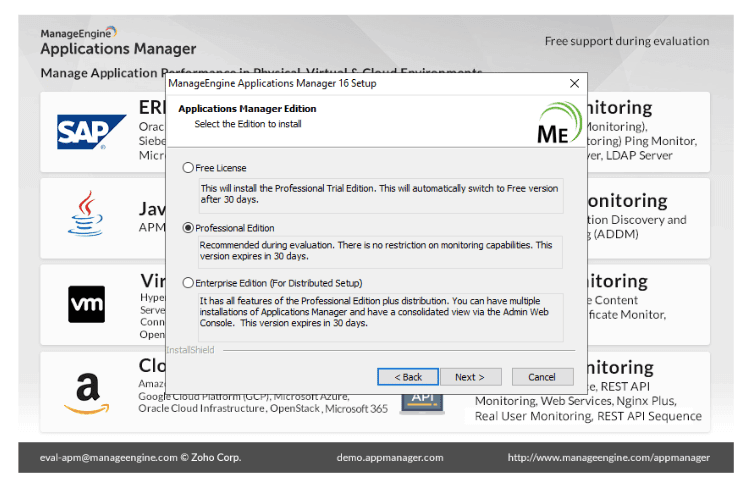Click the Next > button
The image size is (750, 488).
(x=471, y=377)
